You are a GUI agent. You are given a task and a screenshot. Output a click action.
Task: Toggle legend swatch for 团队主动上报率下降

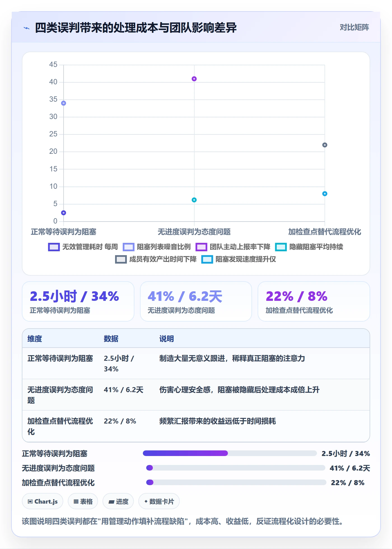pos(201,247)
